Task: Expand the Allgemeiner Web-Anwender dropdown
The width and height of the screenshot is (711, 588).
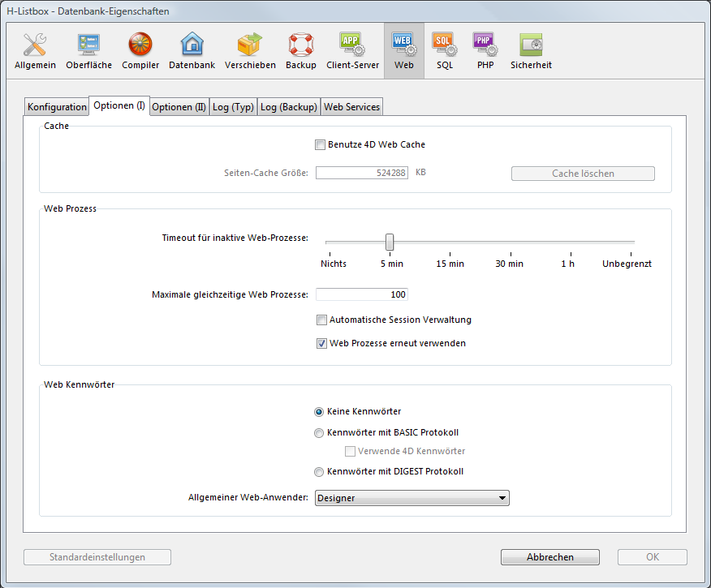Action: pos(412,499)
